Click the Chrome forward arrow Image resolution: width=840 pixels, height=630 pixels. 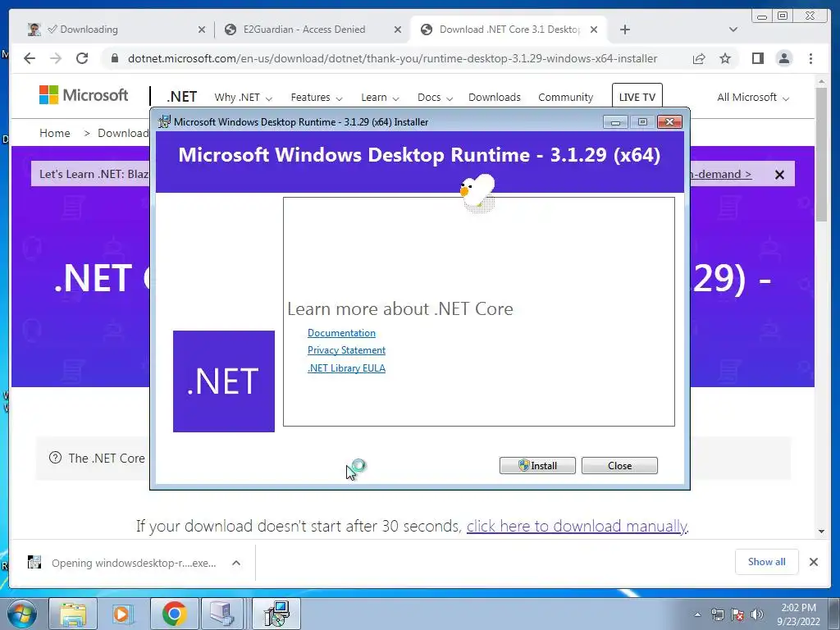tap(56, 58)
